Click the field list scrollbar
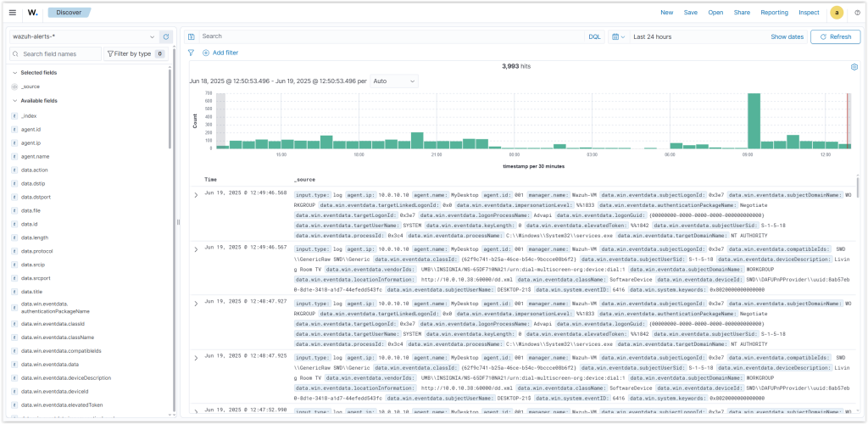868x424 pixels. point(170,108)
